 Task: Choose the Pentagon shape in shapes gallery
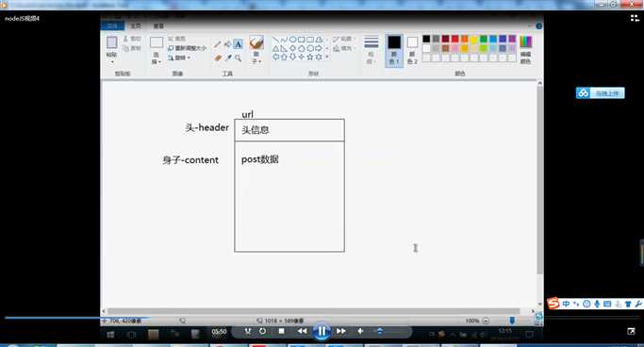tap(302, 48)
